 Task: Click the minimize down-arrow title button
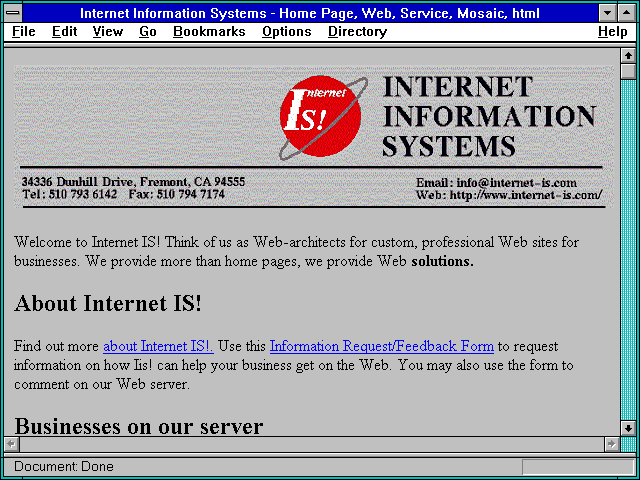pos(608,13)
